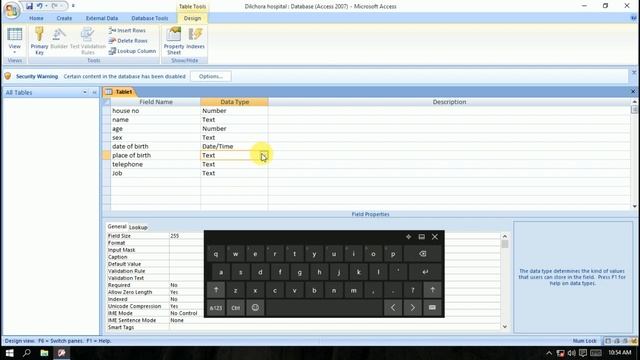The height and width of the screenshot is (360, 640).
Task: Delete Rows from the table design
Action: 128,41
